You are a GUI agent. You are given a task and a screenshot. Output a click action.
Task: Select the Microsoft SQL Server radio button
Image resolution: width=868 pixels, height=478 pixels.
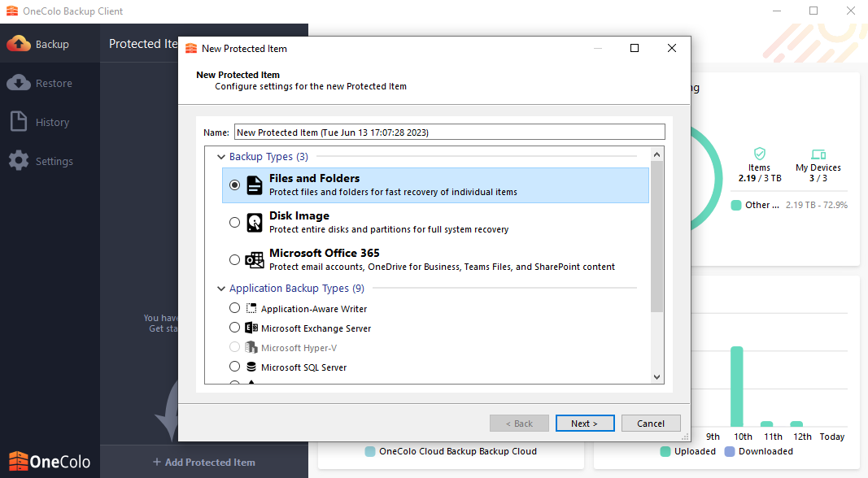coord(235,367)
